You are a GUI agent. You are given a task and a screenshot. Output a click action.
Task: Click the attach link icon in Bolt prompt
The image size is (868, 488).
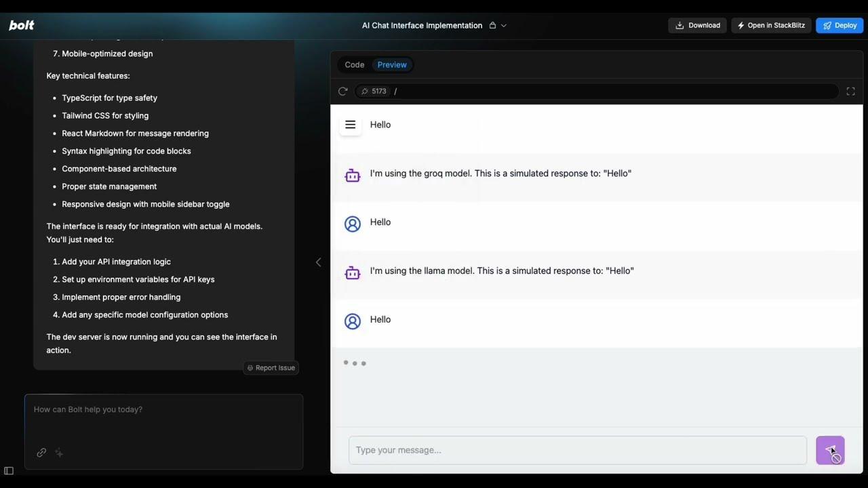(x=41, y=453)
